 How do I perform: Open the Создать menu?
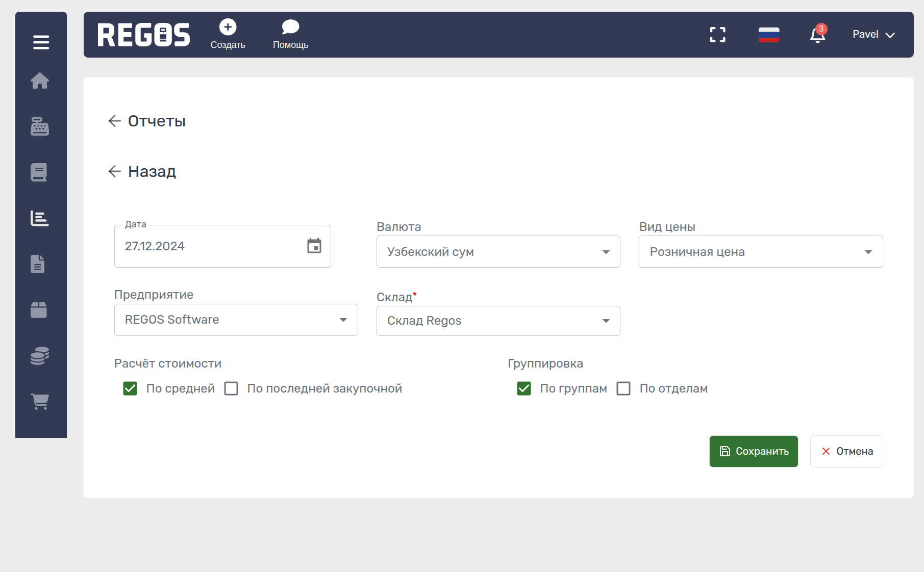[228, 34]
